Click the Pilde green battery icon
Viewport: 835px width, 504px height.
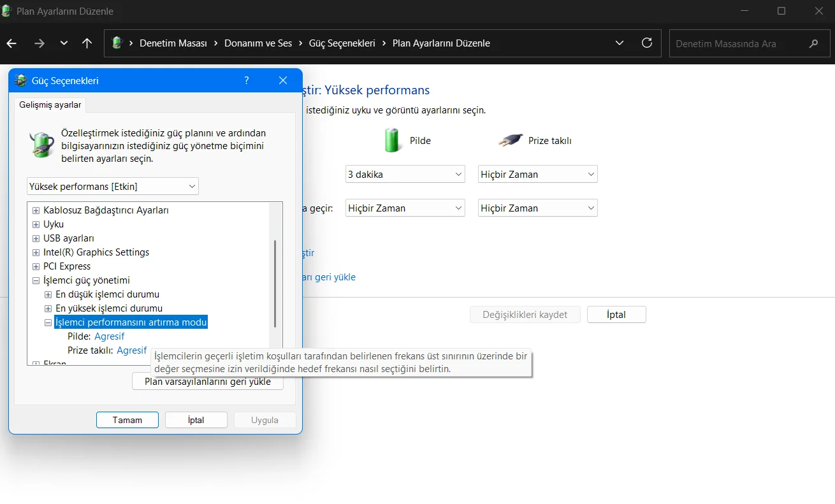[393, 140]
